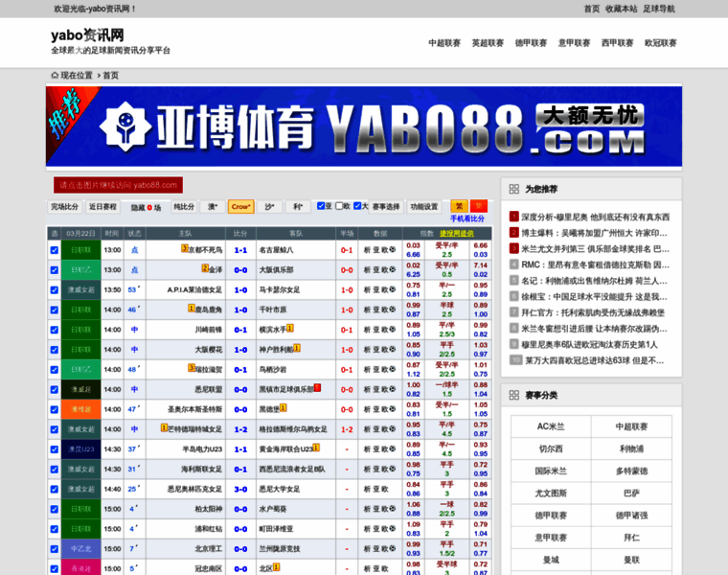Click the soccer ball icon in 川崎前锋 row

click(x=393, y=330)
